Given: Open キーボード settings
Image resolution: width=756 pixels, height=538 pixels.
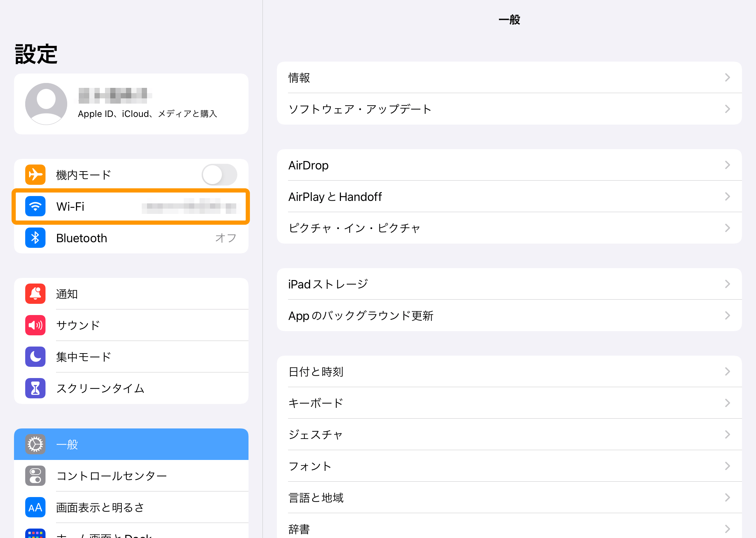Looking at the screenshot, I should click(x=509, y=403).
